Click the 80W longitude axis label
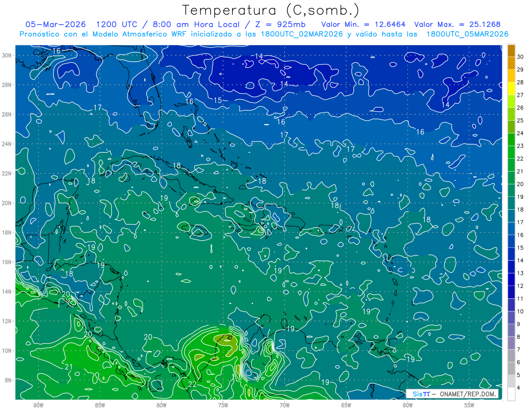This screenshot has width=532, height=411. 161,405
